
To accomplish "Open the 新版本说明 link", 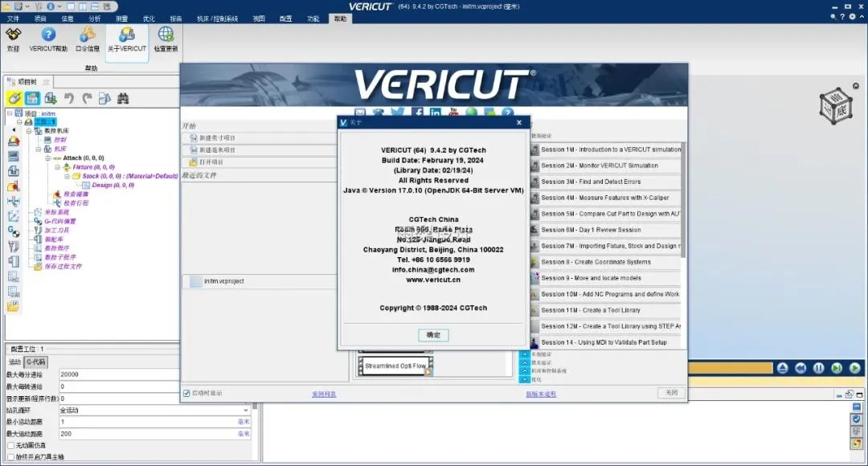I will coord(541,394).
